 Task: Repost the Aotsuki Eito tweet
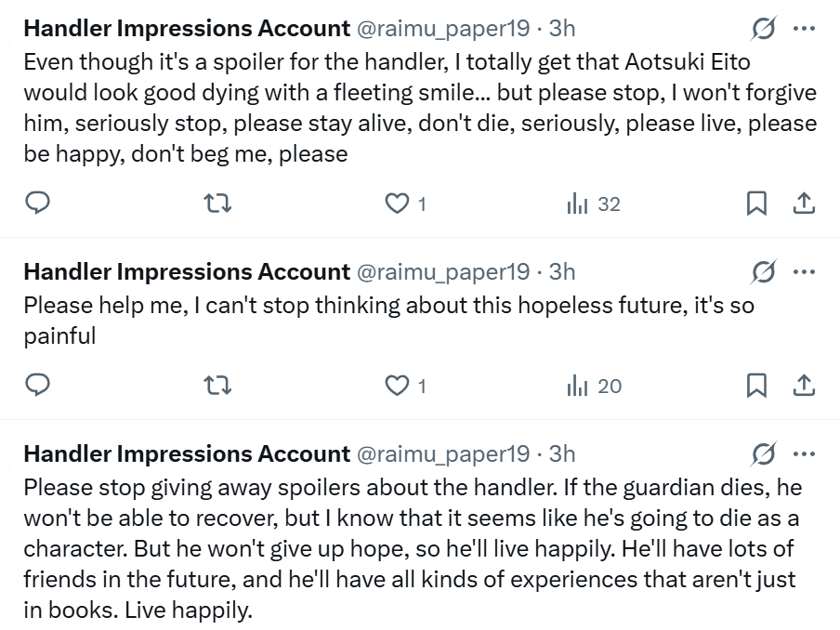(217, 203)
